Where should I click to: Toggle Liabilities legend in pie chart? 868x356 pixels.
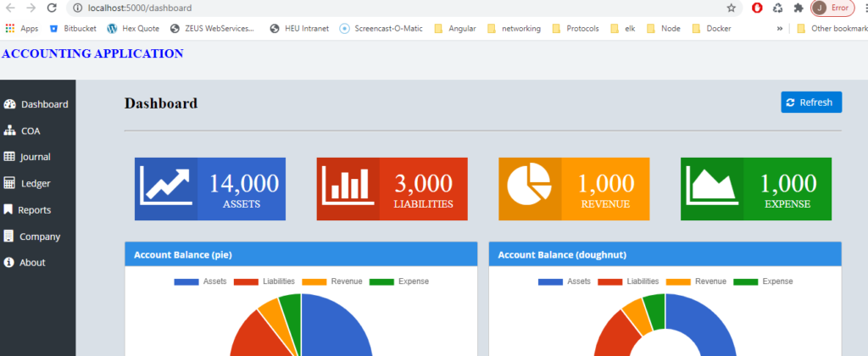[x=268, y=281]
